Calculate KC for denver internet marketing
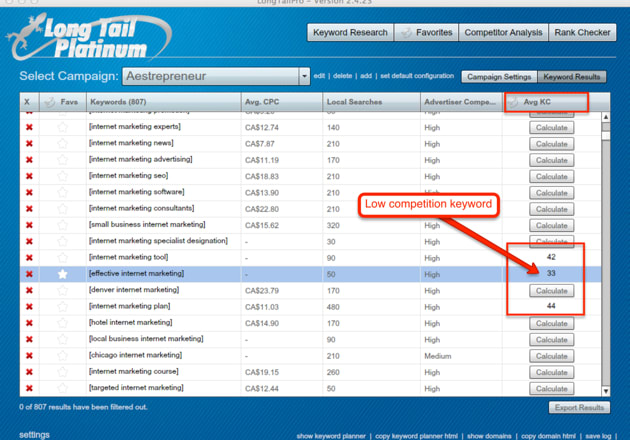Screen dimensions: 630x440 tap(551, 291)
